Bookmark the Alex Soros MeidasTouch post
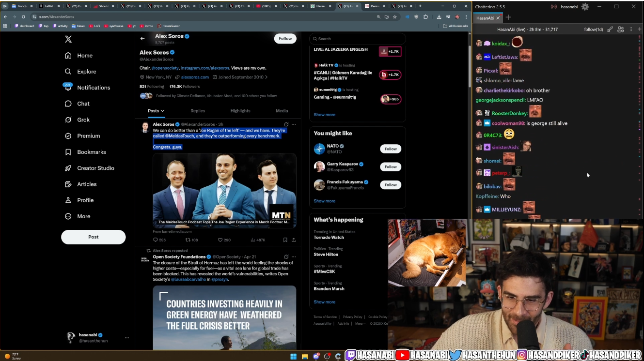 [285, 240]
